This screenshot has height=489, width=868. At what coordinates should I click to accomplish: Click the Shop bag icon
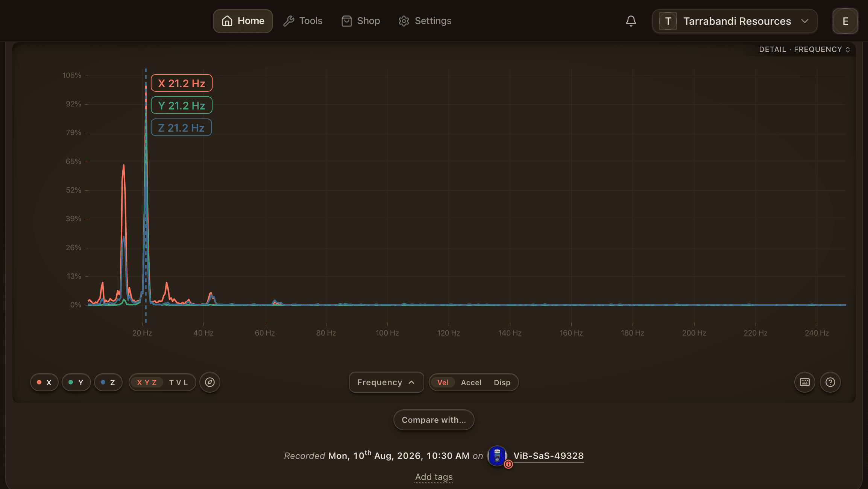[346, 21]
